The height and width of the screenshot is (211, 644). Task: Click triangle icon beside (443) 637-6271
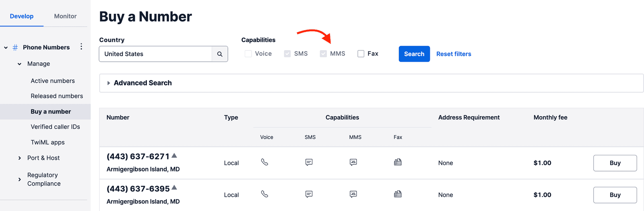pyautogui.click(x=174, y=156)
